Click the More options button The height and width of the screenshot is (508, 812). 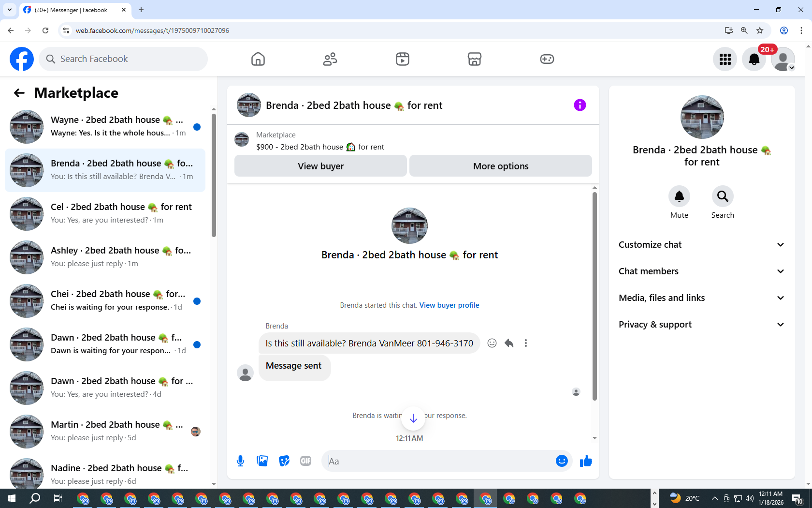point(501,166)
